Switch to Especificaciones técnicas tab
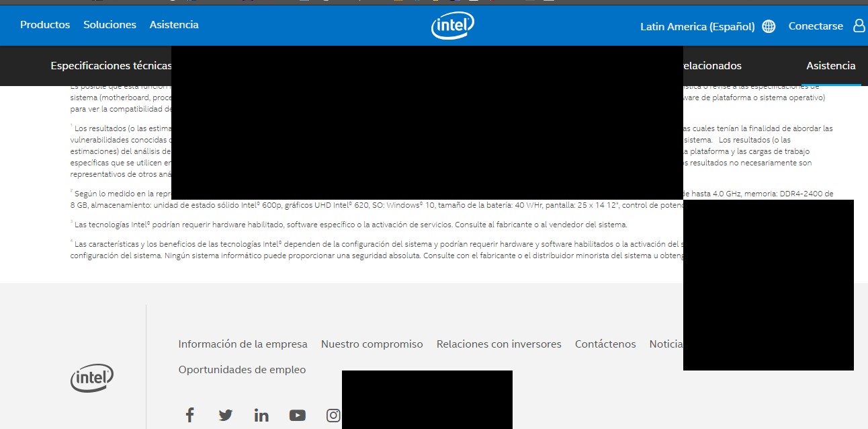Screen dimensions: 868x429 coord(111,66)
